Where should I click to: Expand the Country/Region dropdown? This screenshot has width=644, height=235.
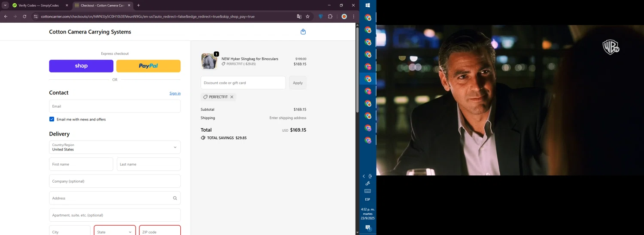point(115,147)
